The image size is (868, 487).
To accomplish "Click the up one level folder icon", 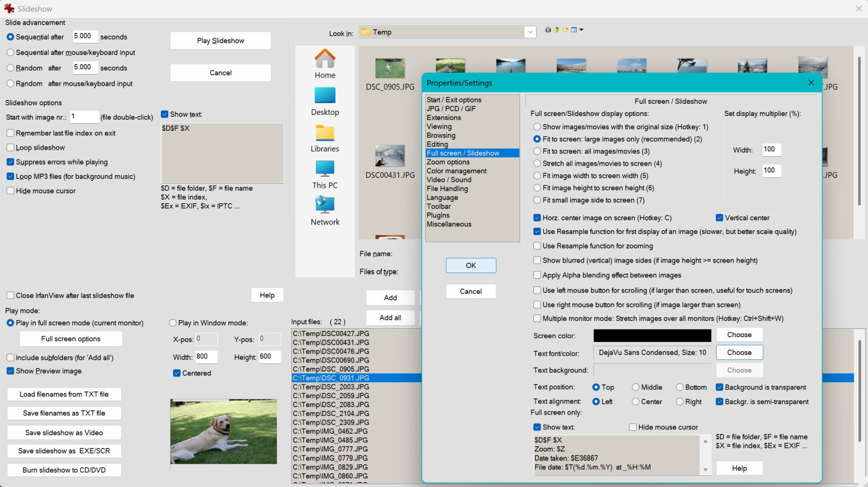I will (x=557, y=30).
